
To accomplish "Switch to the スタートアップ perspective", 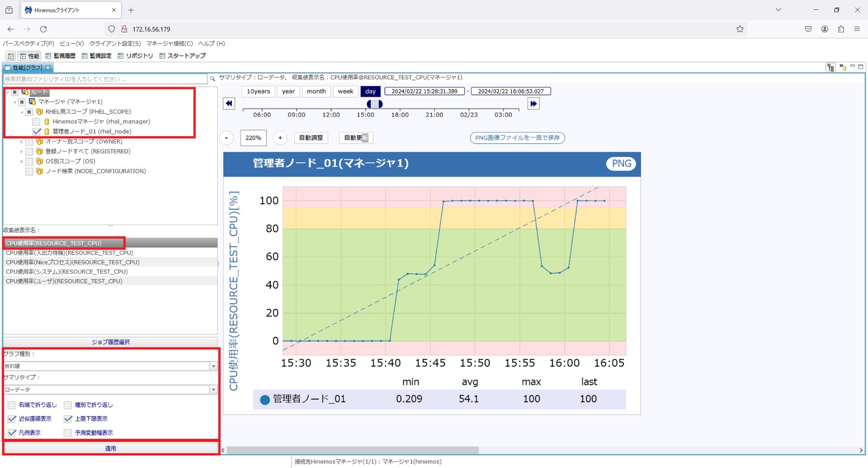I will coord(182,56).
